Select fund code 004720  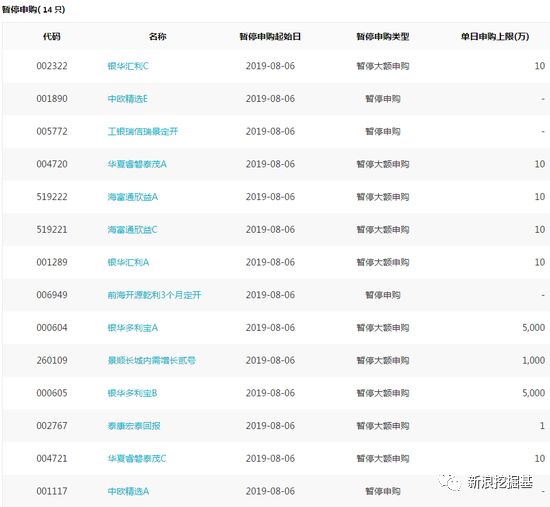pos(52,164)
